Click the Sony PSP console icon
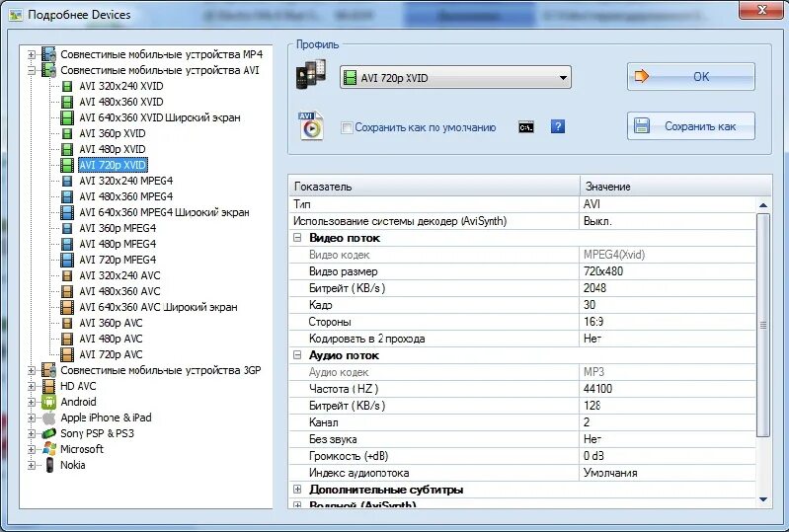789x532 pixels. click(x=48, y=433)
